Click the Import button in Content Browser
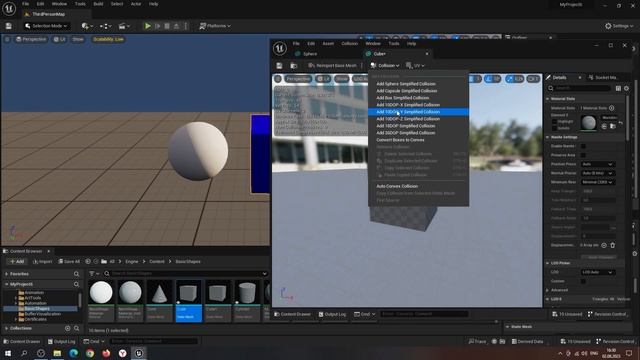640x360 pixels. (x=42, y=262)
